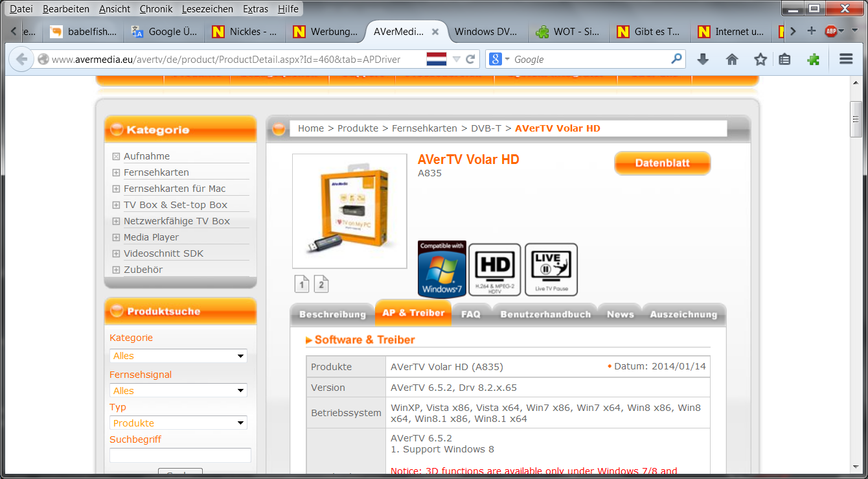Viewport: 868px width, 479px height.
Task: Open the Home breadcrumb link
Action: coord(311,128)
